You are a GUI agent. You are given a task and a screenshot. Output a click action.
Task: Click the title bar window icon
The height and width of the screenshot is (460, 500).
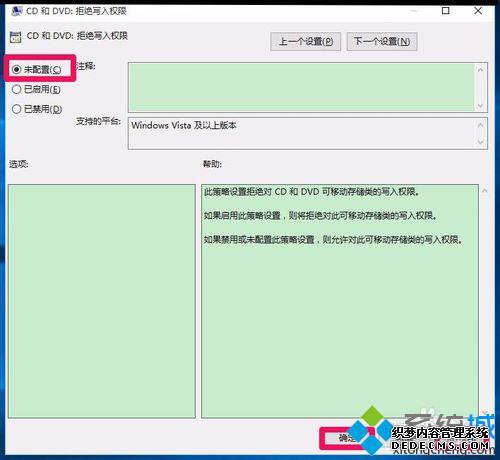click(x=17, y=11)
